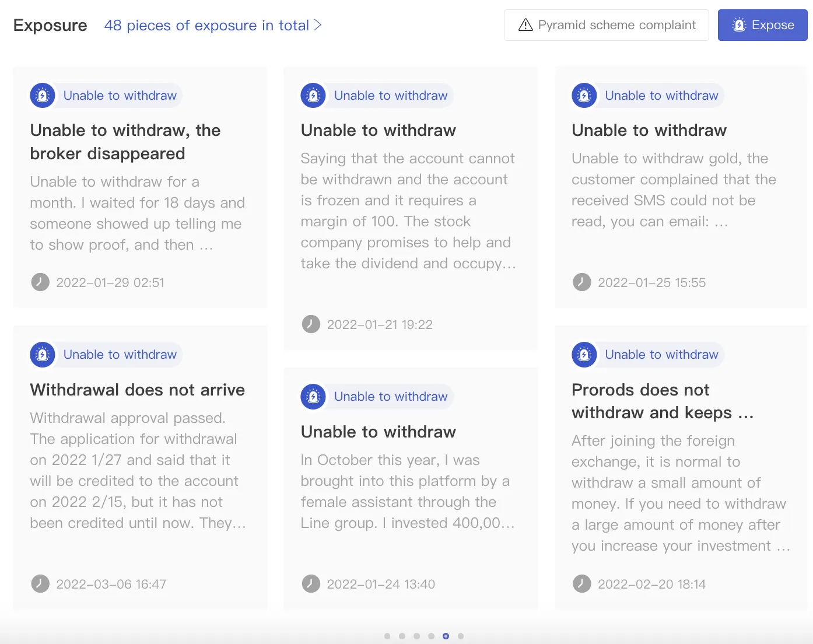
Task: Open 'Unable to withdraw, the broker disappeared' post
Action: tap(125, 142)
